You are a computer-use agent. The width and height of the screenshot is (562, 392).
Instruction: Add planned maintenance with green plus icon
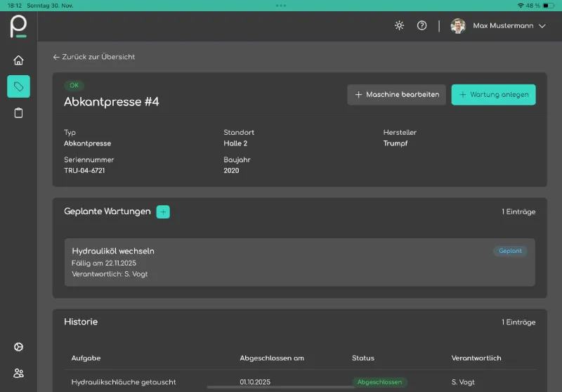click(x=163, y=211)
